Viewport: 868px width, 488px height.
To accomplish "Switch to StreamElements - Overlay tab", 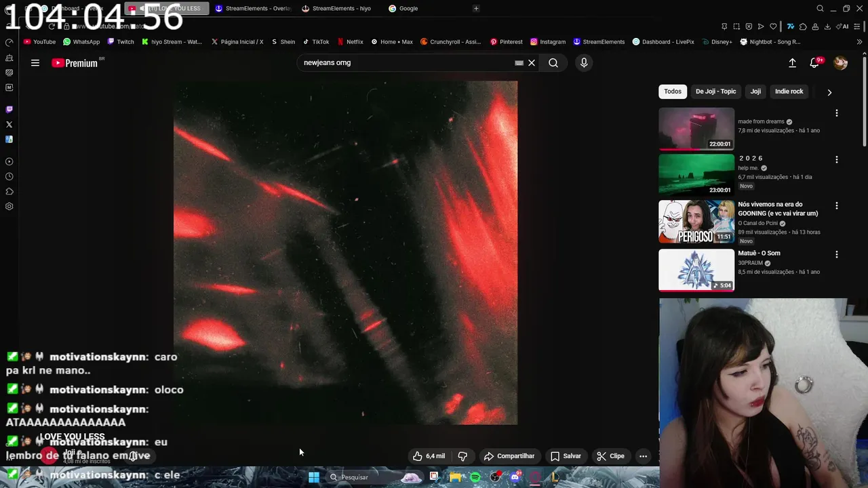I will click(252, 8).
